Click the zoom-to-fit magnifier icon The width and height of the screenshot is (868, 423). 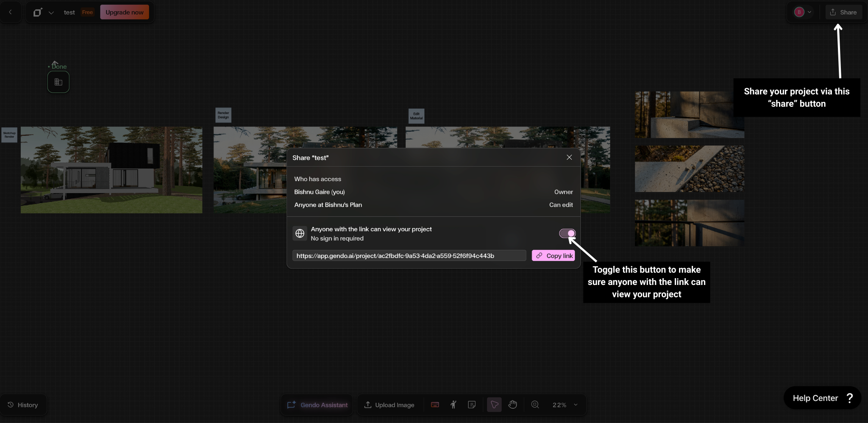click(535, 405)
